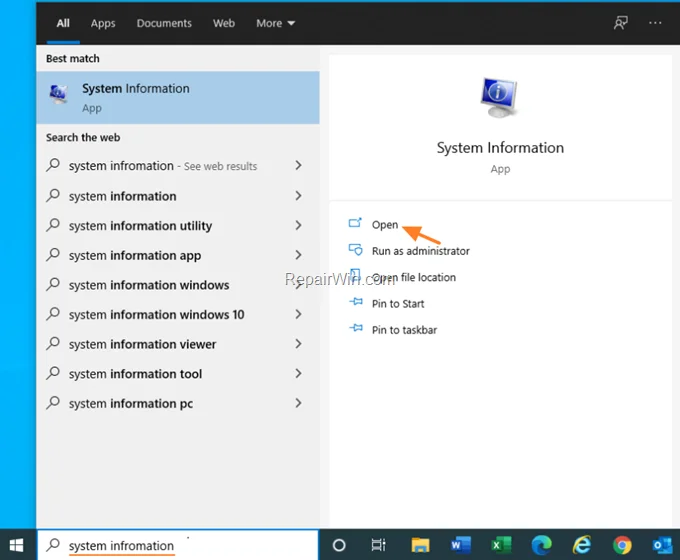
Task: Open System Information best match result
Action: point(178,98)
